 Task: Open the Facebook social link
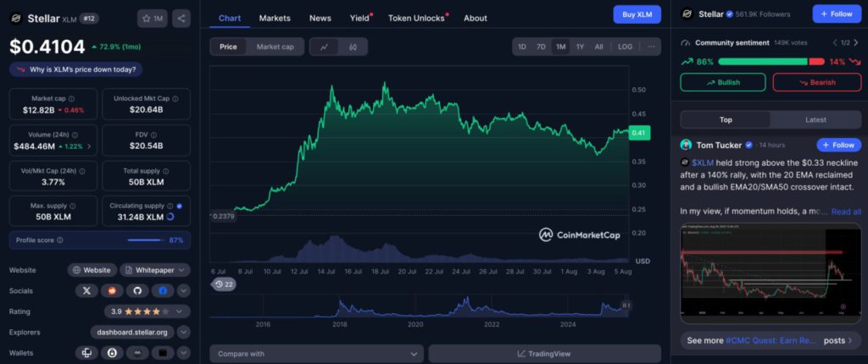pyautogui.click(x=163, y=290)
